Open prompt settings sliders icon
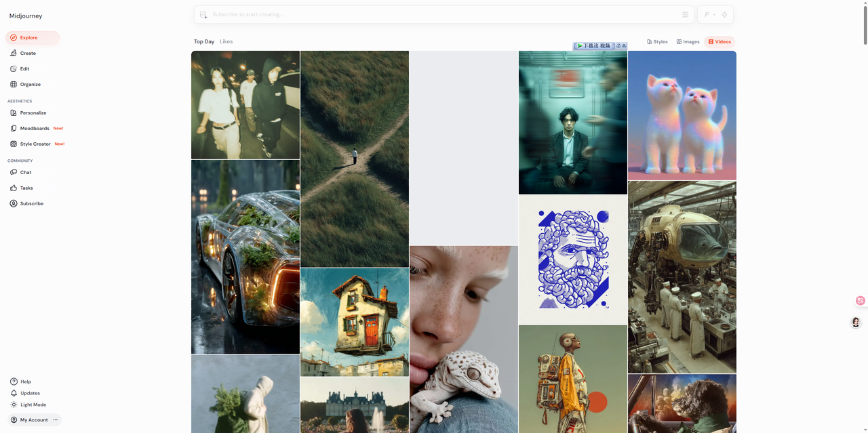 point(685,14)
